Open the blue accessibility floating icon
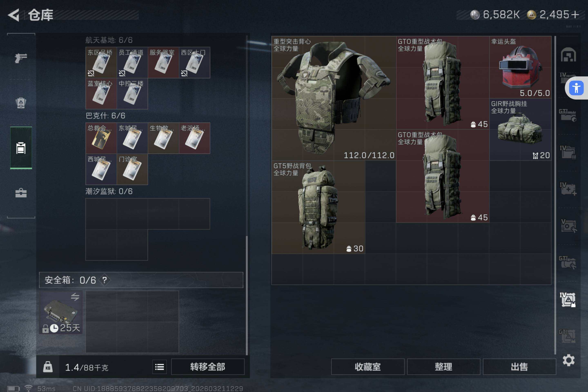Viewport: 588px width, 392px height. (x=576, y=88)
